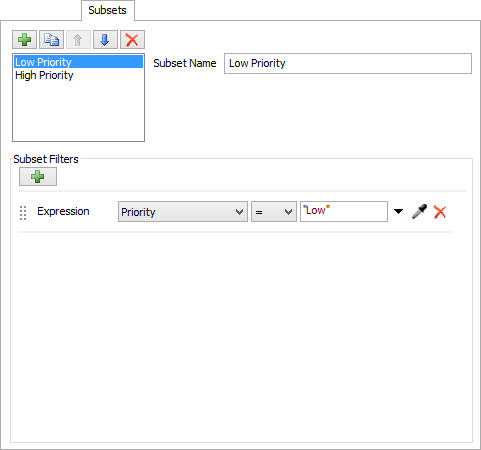Pick a value using the eyedropper sampler
This screenshot has width=481, height=450.
[419, 211]
